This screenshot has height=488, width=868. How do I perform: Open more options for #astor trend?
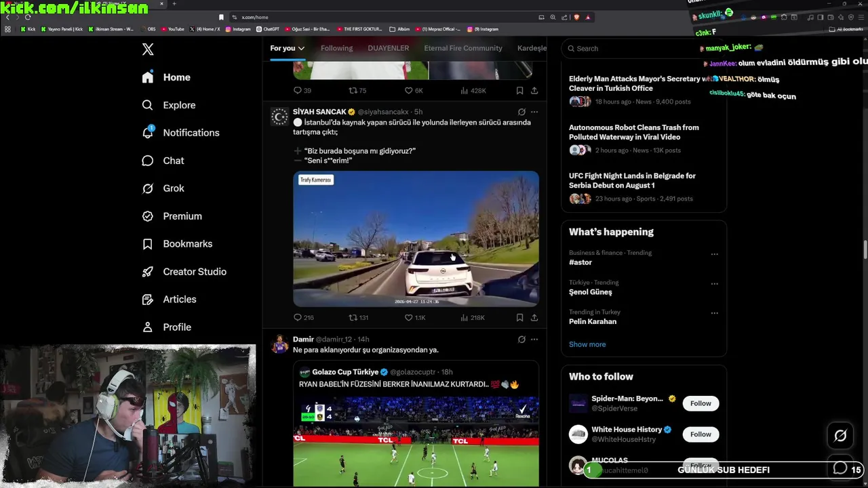[714, 254]
